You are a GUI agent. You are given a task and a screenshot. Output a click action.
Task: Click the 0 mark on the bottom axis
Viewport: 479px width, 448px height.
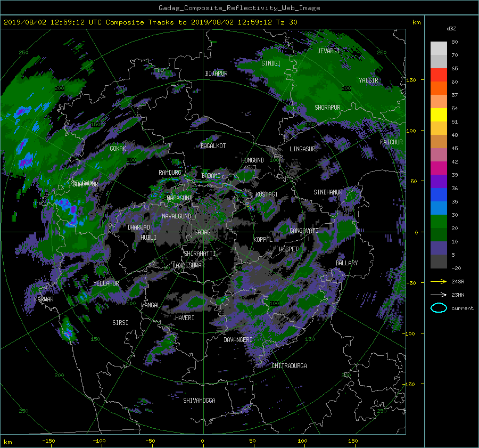click(203, 441)
